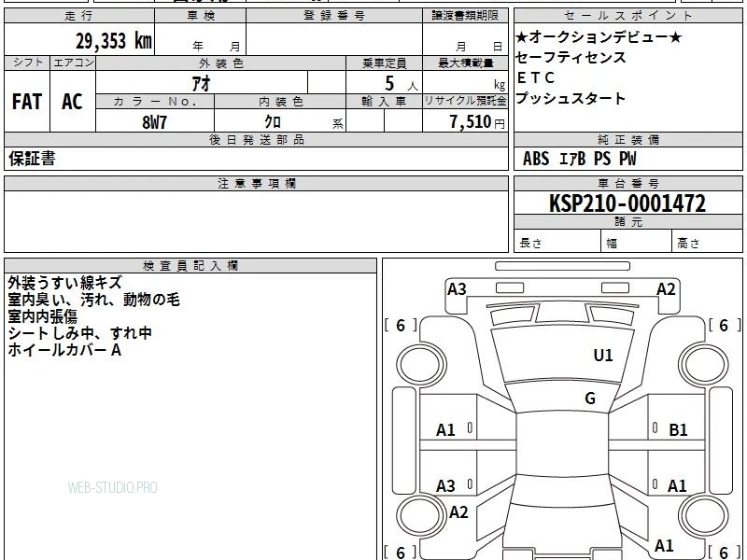Image resolution: width=747 pixels, height=560 pixels.
Task: Click the B1 damage mark on the door
Action: [x=678, y=430]
